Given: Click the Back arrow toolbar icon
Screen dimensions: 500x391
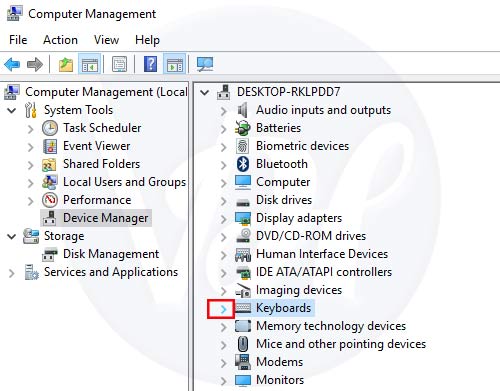Looking at the screenshot, I should tap(12, 64).
